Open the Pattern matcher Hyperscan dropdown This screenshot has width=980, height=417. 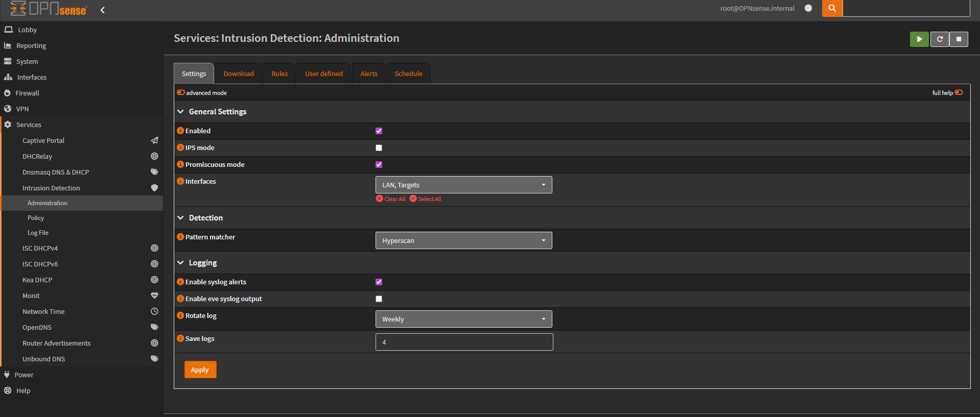pos(463,240)
